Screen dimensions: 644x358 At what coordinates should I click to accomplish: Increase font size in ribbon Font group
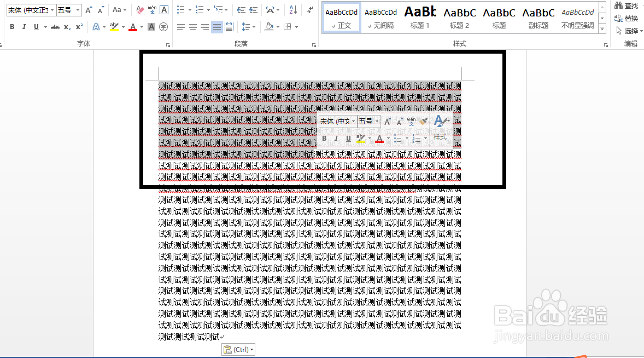tap(89, 10)
